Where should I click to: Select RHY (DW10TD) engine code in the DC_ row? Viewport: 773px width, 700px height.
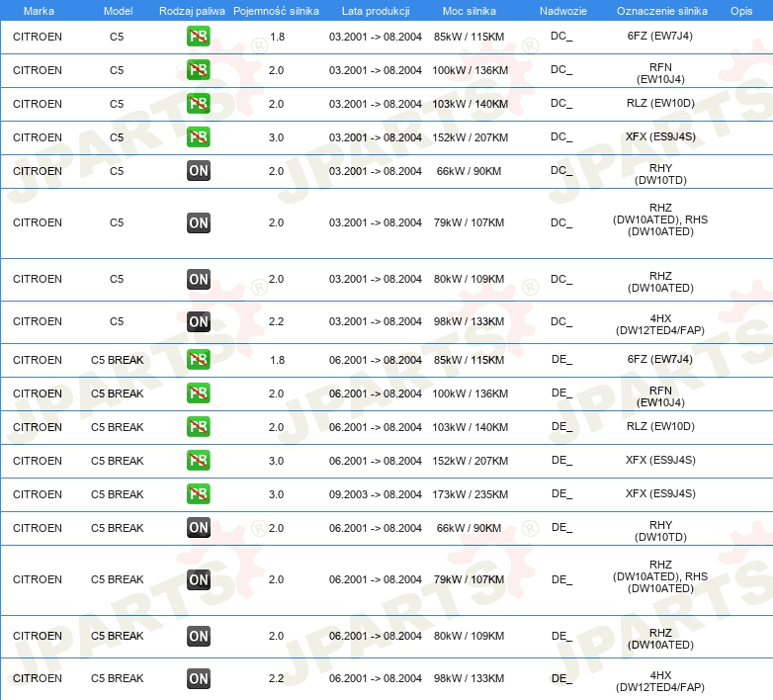tap(660, 174)
